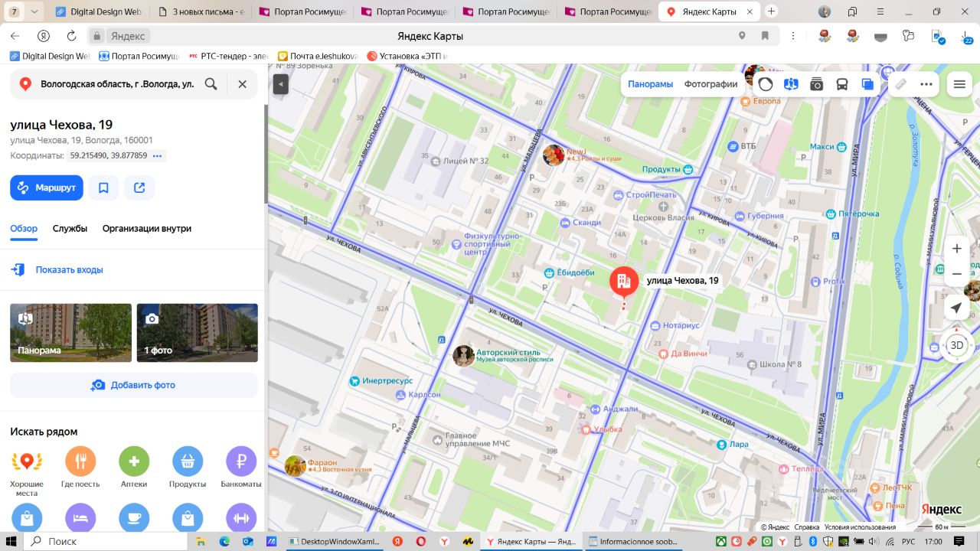Select the ruler measurement tool
This screenshot has width=980, height=551.
(x=901, y=84)
